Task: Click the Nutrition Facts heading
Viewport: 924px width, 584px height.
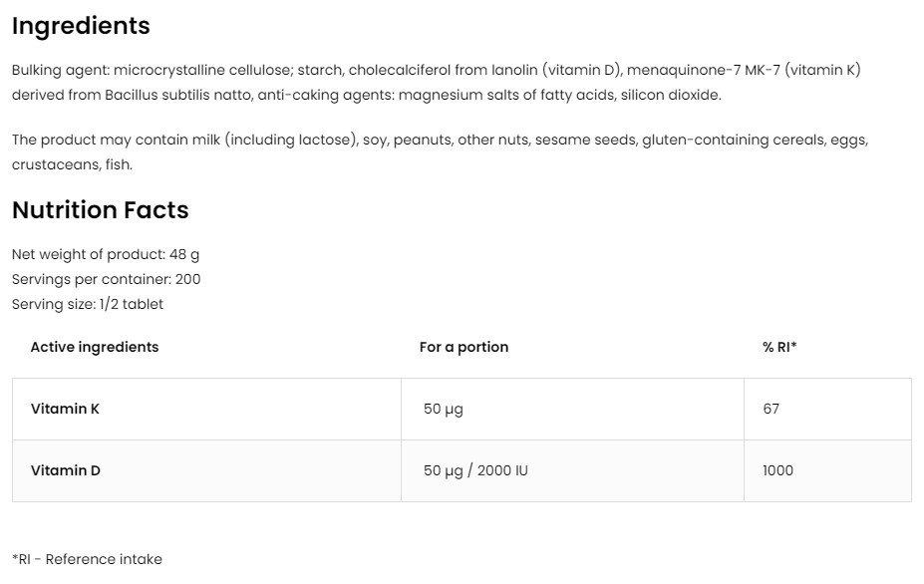Action: [x=100, y=210]
